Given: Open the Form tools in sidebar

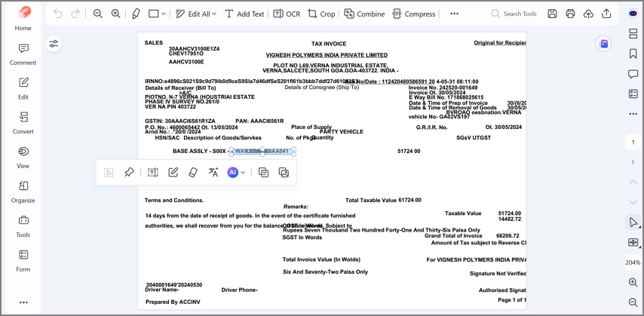Looking at the screenshot, I should (x=23, y=260).
